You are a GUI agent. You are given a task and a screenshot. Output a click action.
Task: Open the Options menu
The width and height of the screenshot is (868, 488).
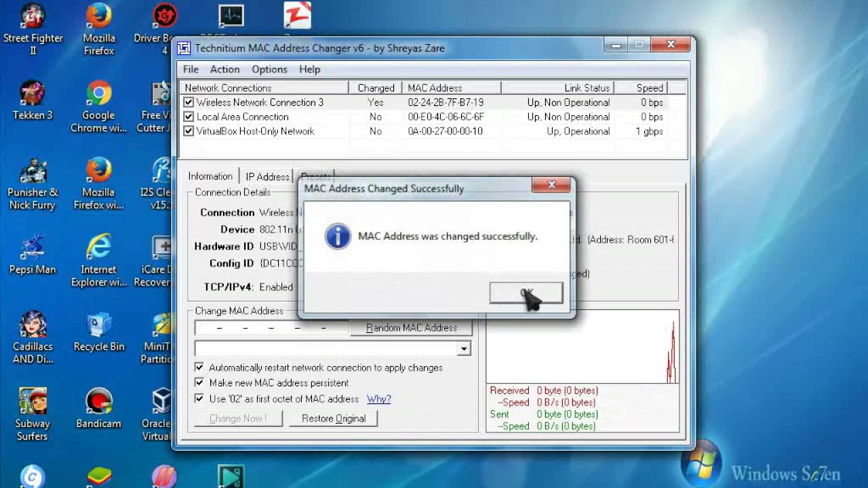coord(269,69)
